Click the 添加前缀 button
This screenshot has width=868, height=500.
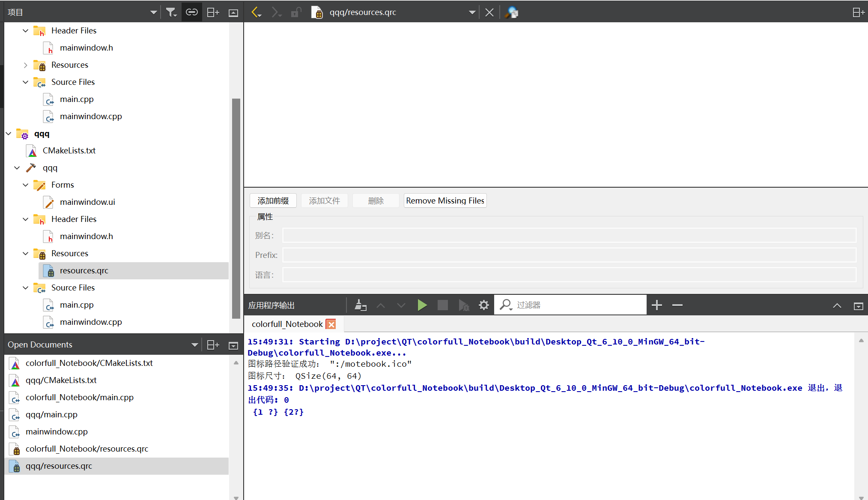pyautogui.click(x=273, y=201)
